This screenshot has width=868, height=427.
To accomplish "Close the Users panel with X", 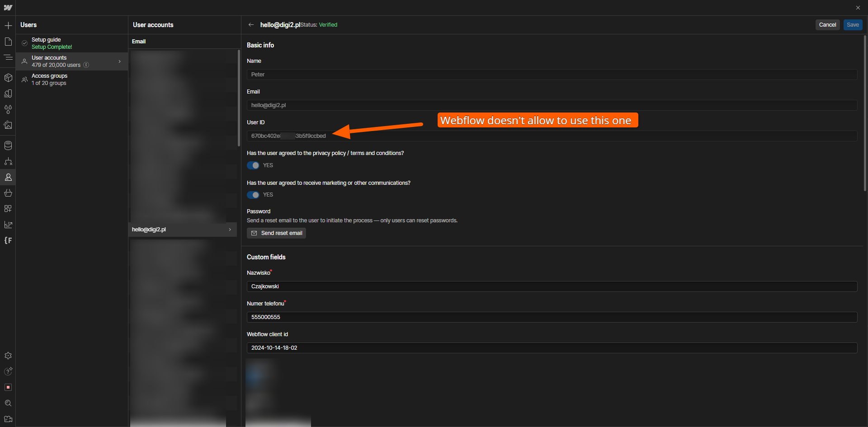I will [x=858, y=8].
